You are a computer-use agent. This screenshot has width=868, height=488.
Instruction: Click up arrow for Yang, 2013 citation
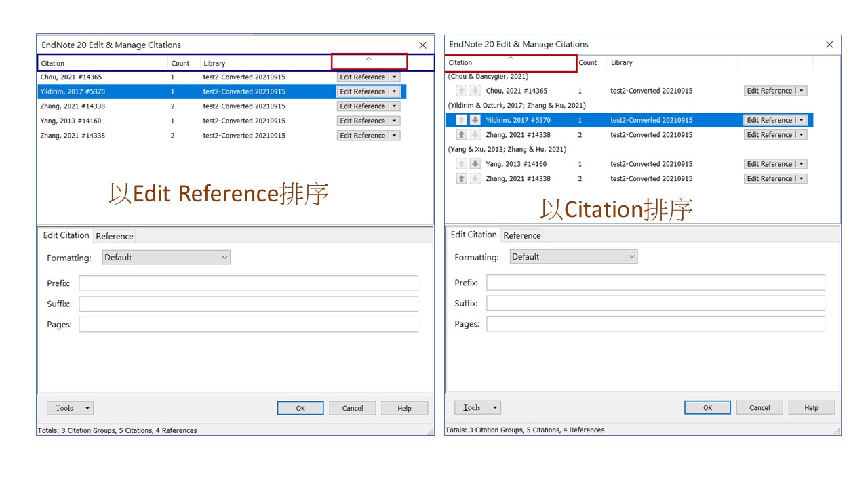[x=462, y=164]
